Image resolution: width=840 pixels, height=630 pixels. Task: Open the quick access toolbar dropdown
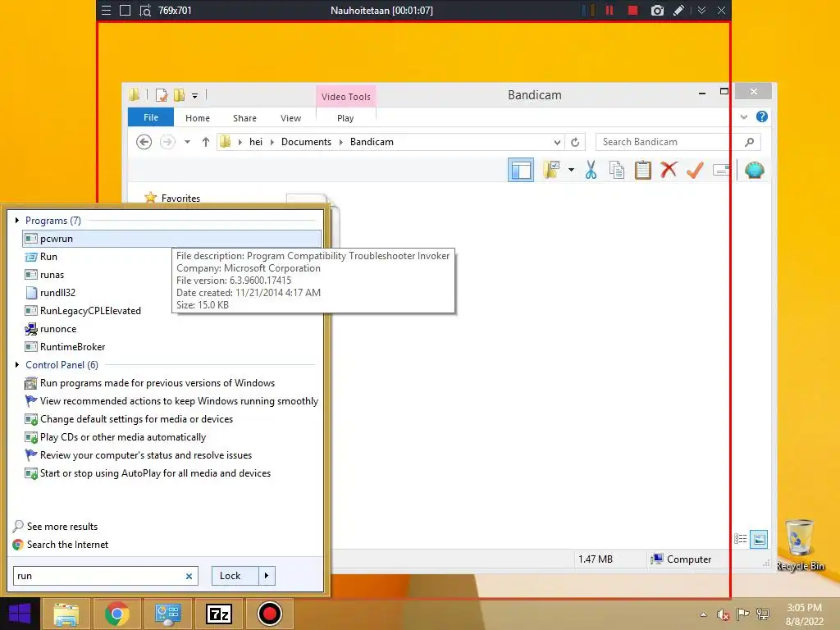click(x=195, y=96)
